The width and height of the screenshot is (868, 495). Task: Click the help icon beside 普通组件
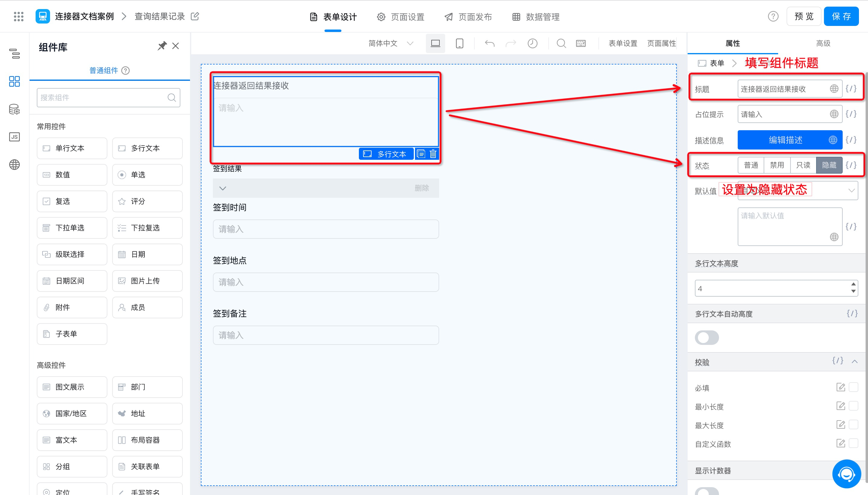125,70
